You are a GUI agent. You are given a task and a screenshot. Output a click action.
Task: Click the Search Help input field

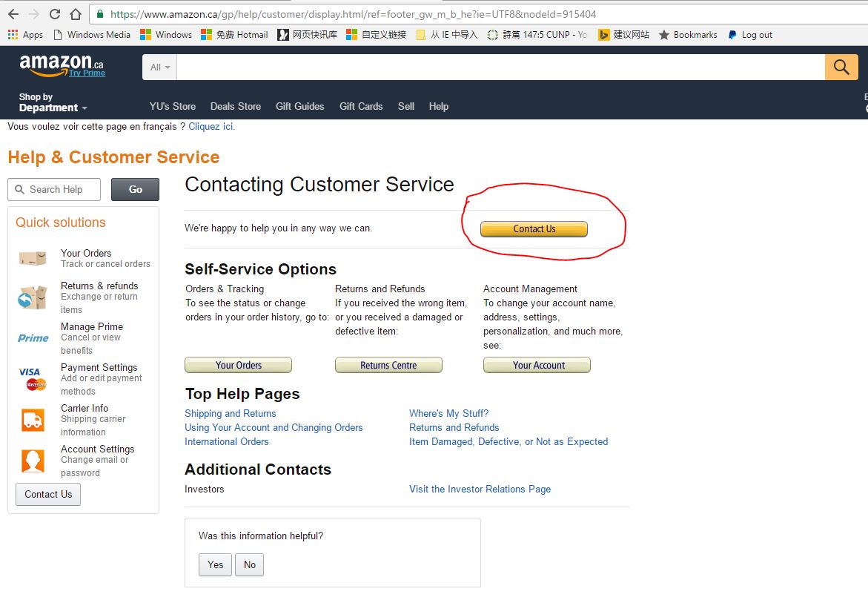pos(54,189)
